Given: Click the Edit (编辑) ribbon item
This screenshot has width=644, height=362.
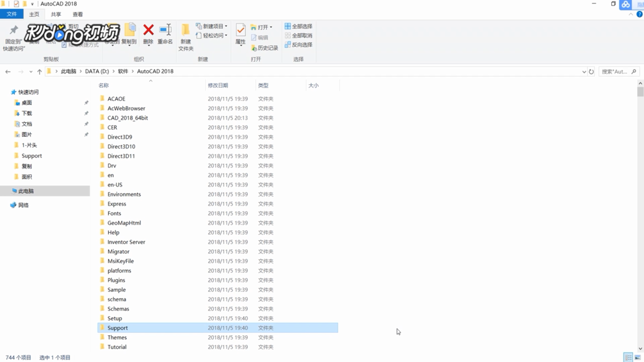Looking at the screenshot, I should 260,38.
